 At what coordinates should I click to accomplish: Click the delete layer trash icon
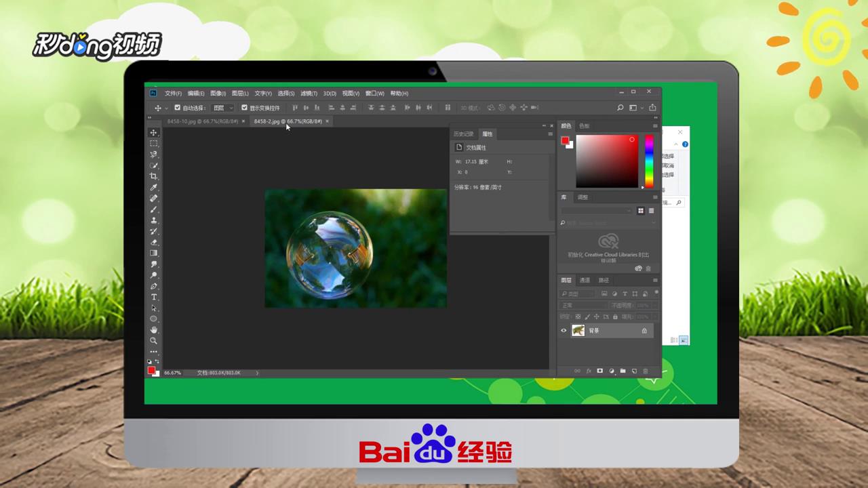tap(646, 371)
